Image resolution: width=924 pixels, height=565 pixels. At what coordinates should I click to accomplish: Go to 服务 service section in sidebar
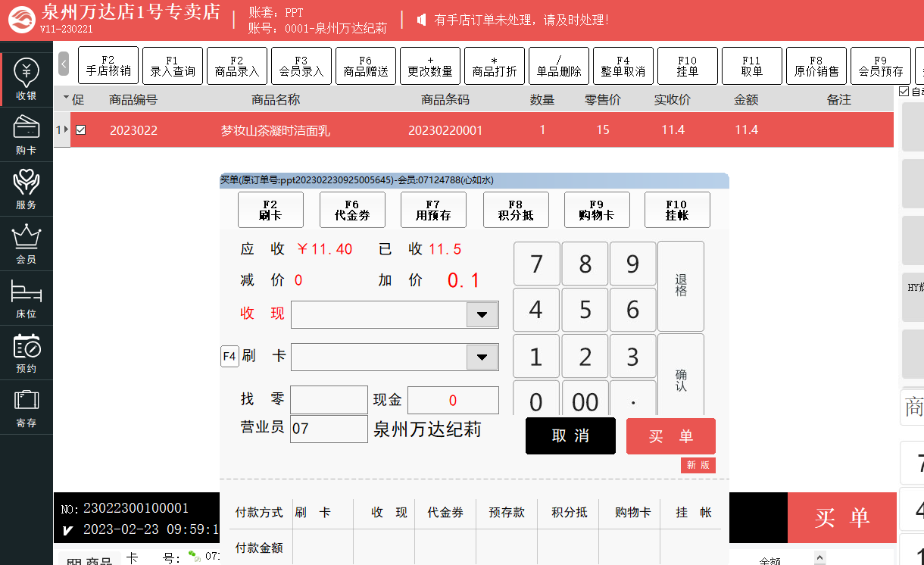pos(27,189)
